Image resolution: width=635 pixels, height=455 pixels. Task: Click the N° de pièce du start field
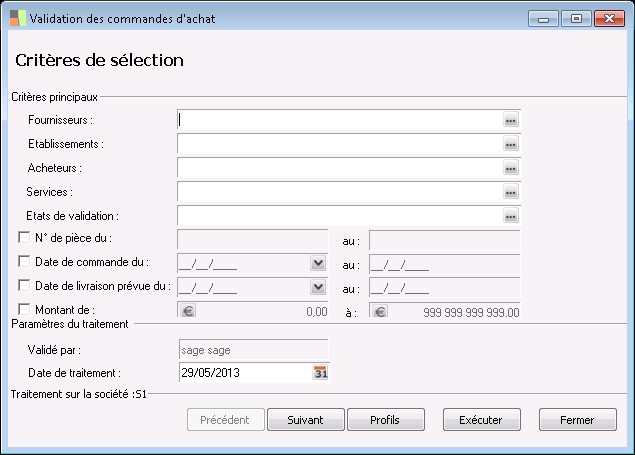tap(253, 240)
